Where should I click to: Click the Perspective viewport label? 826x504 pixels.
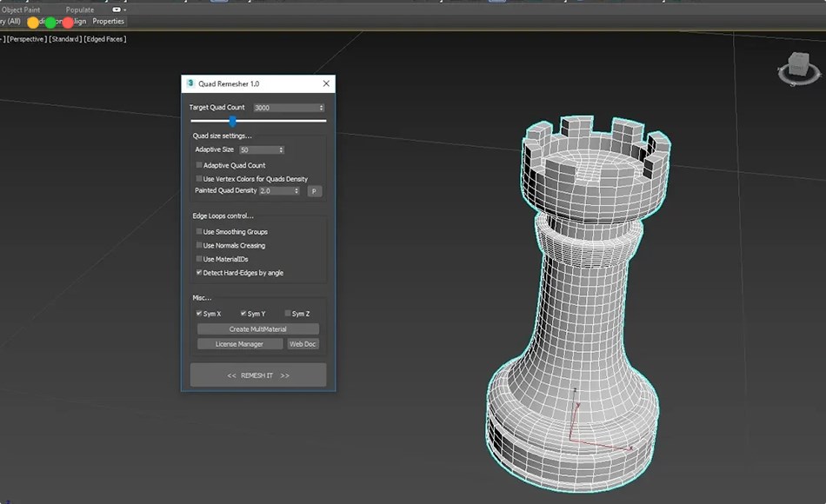pyautogui.click(x=26, y=38)
